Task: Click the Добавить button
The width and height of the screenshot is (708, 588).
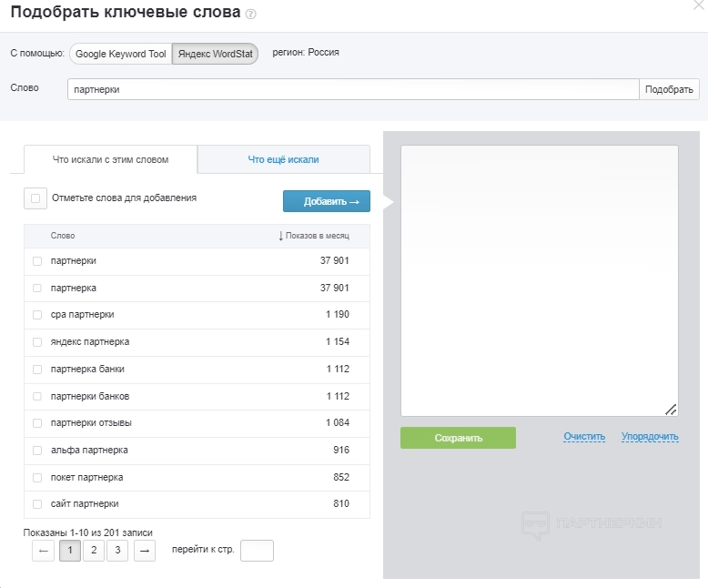Action: coord(326,201)
